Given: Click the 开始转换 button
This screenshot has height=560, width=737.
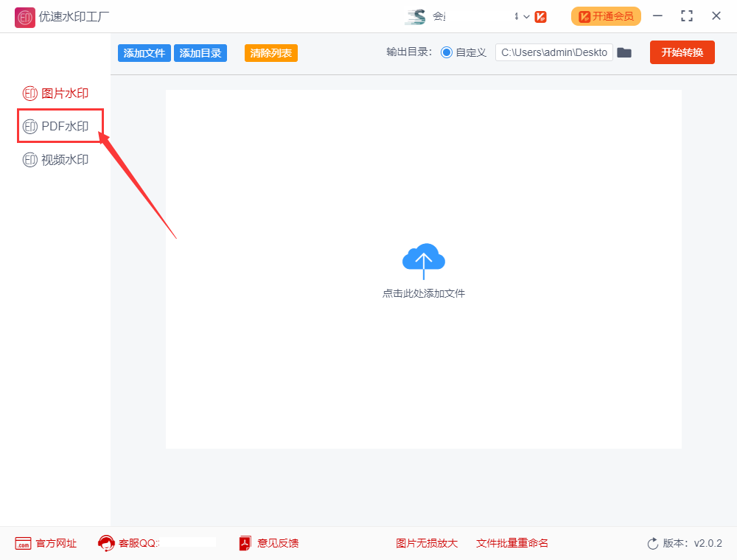Looking at the screenshot, I should [x=682, y=52].
